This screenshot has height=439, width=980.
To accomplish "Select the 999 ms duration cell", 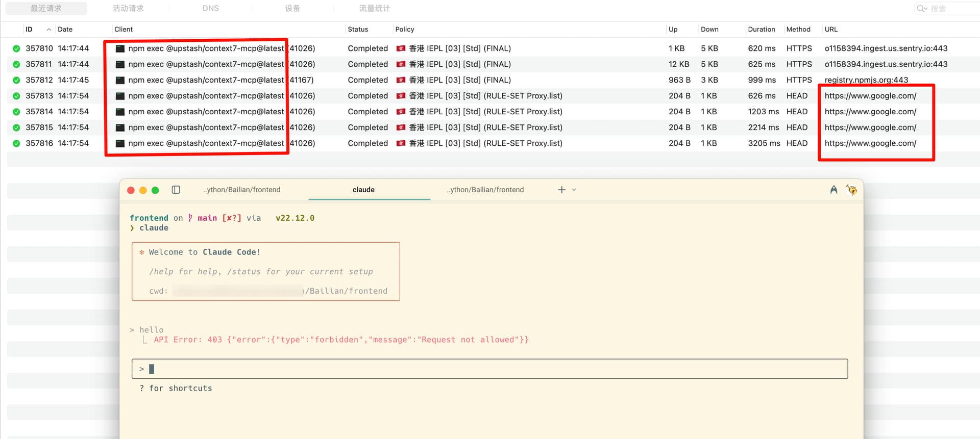I will [762, 80].
